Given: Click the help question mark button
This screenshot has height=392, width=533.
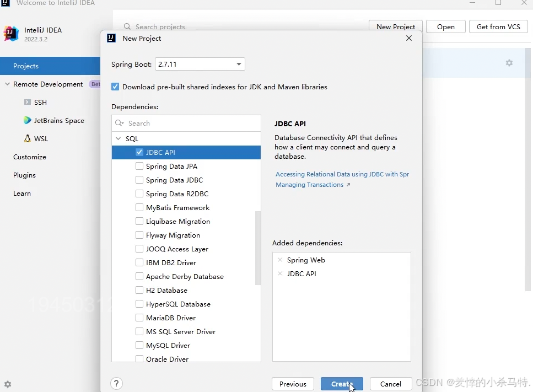Looking at the screenshot, I should coord(116,384).
